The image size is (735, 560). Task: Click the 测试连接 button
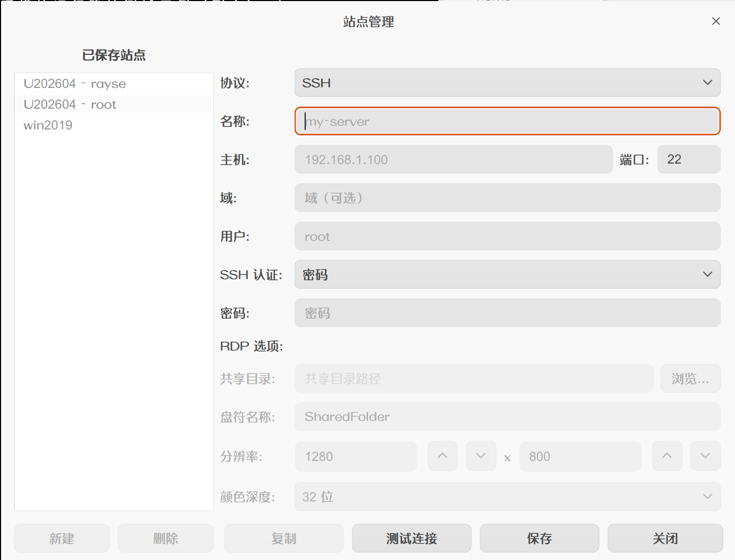[x=412, y=538]
